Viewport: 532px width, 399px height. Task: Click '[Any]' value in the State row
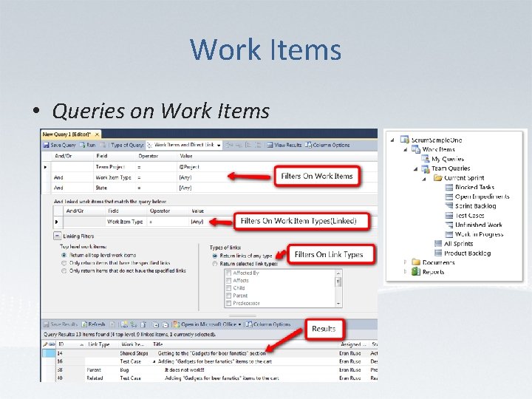(x=185, y=188)
